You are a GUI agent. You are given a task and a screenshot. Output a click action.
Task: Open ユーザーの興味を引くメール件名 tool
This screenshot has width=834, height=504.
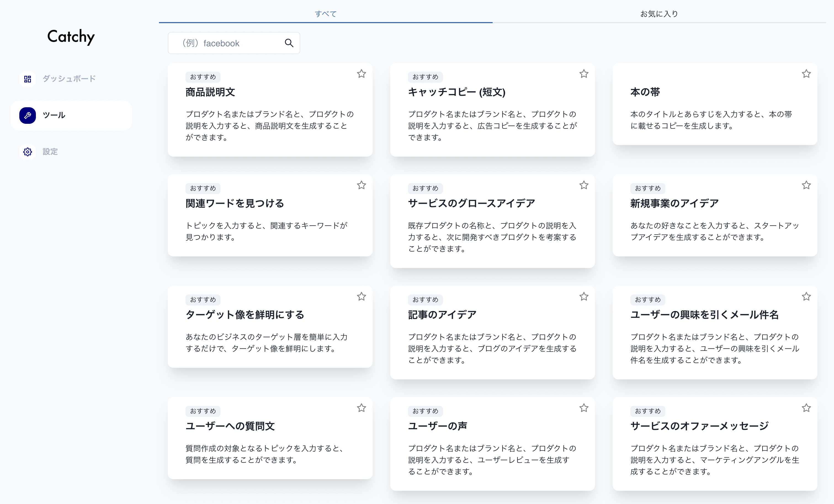tap(714, 332)
